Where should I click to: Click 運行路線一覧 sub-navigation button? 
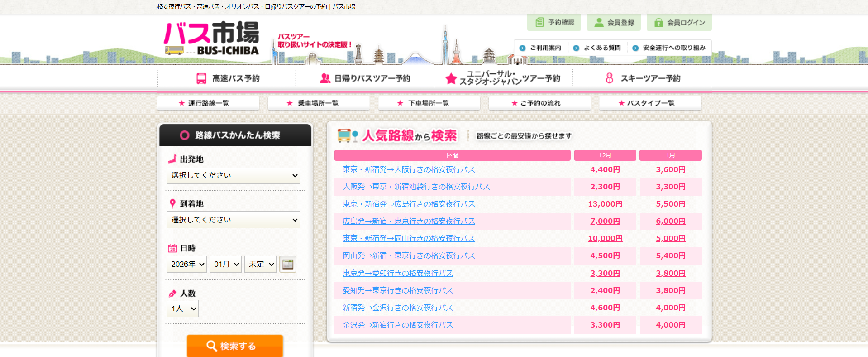click(208, 103)
